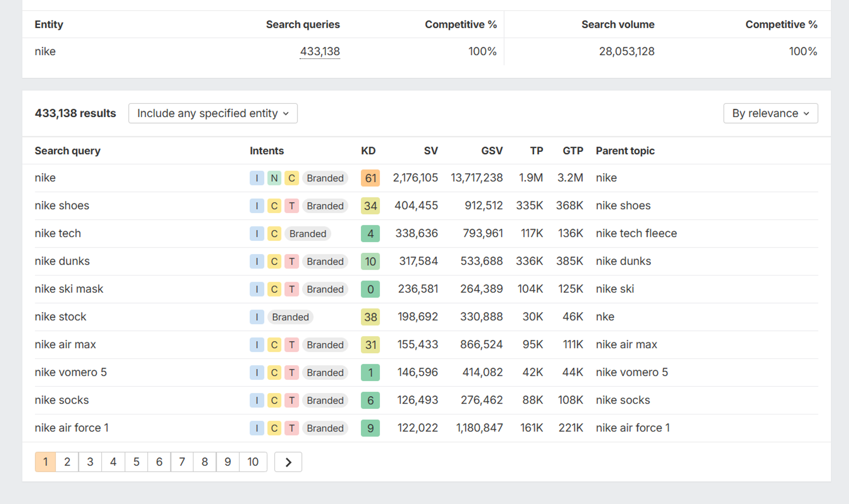Viewport: 849px width, 504px height.
Task: Select current page 1 in pagination
Action: 45,462
